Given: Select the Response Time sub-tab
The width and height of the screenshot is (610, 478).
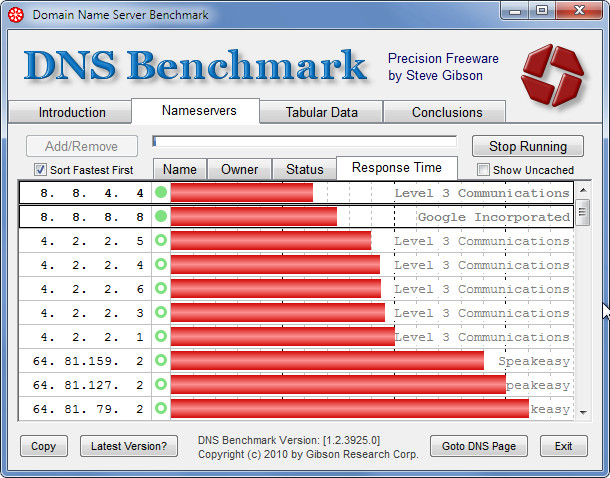Looking at the screenshot, I should pyautogui.click(x=397, y=168).
